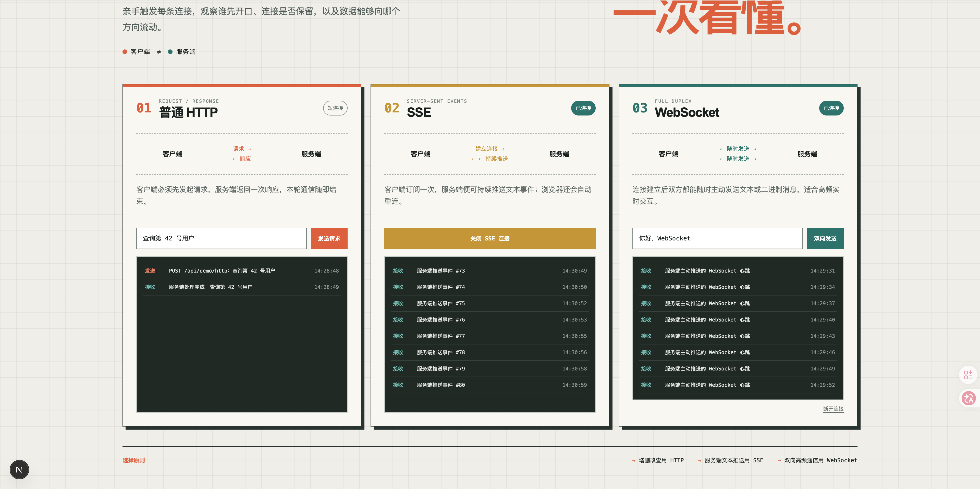
Task: Click the 03 card number
Action: coord(640,108)
